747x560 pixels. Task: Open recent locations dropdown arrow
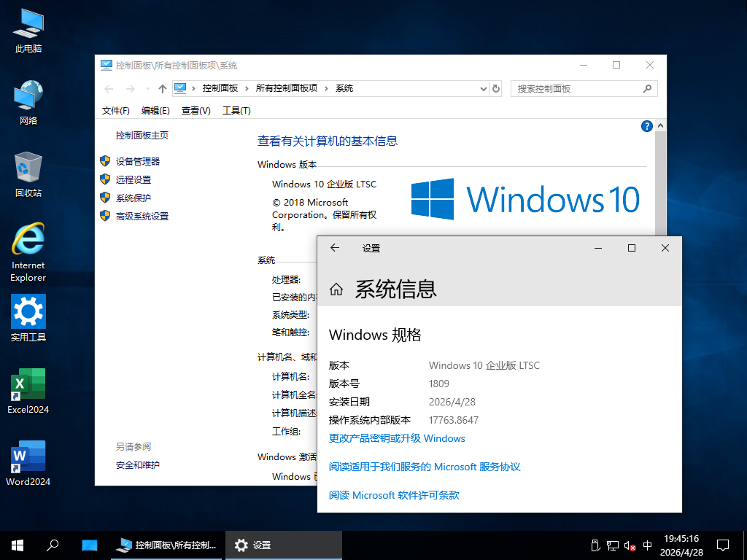(x=147, y=88)
